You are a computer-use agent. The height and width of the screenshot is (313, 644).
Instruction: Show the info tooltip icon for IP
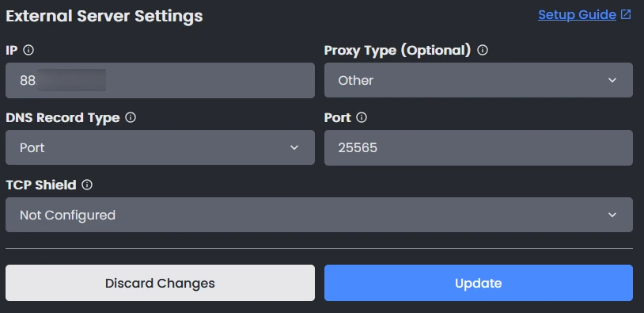(x=28, y=50)
